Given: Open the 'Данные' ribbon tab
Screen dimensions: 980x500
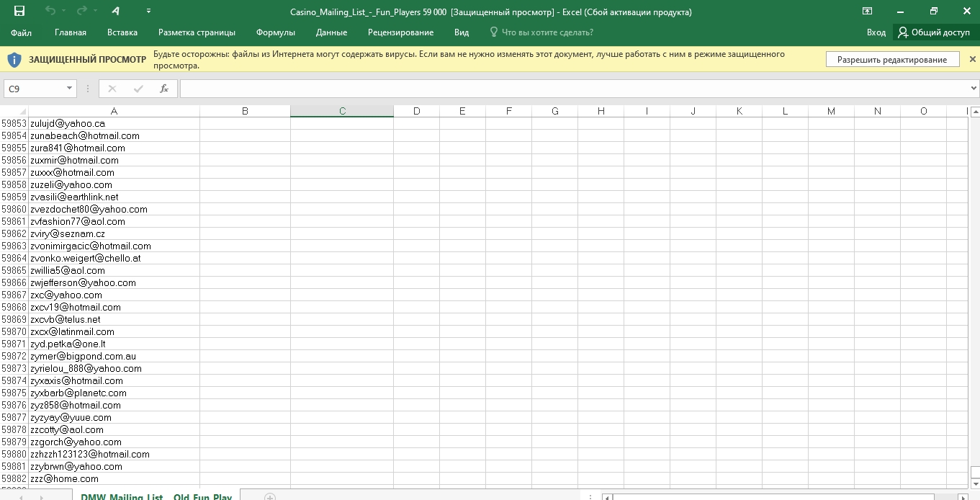Looking at the screenshot, I should point(331,32).
